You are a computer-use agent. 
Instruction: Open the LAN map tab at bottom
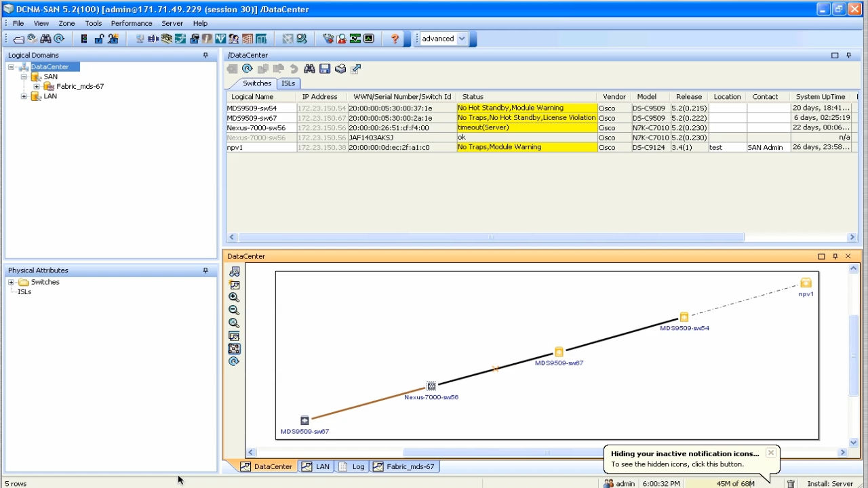tap(316, 466)
